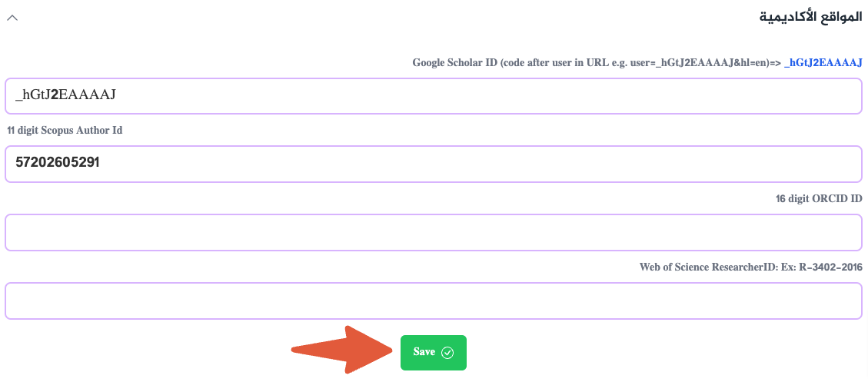Click the typed _hGtJ2EAAAAJ text in field
The height and width of the screenshot is (392, 868).
point(65,96)
